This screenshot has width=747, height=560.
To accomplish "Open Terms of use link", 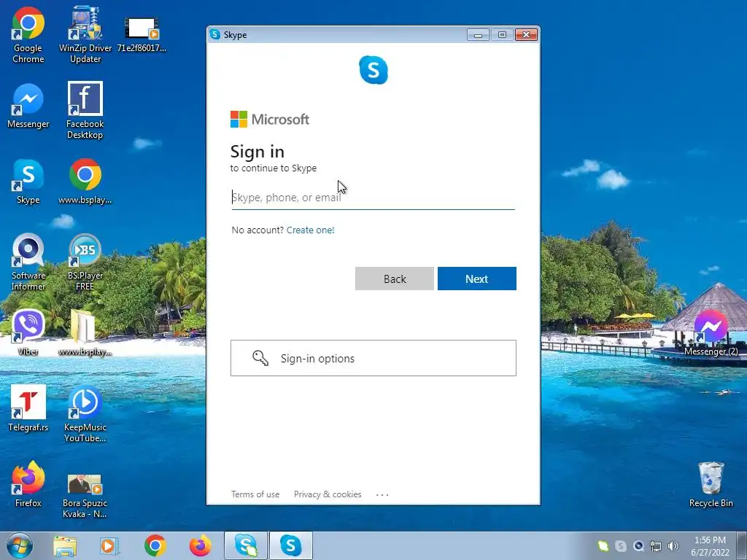I will (255, 494).
